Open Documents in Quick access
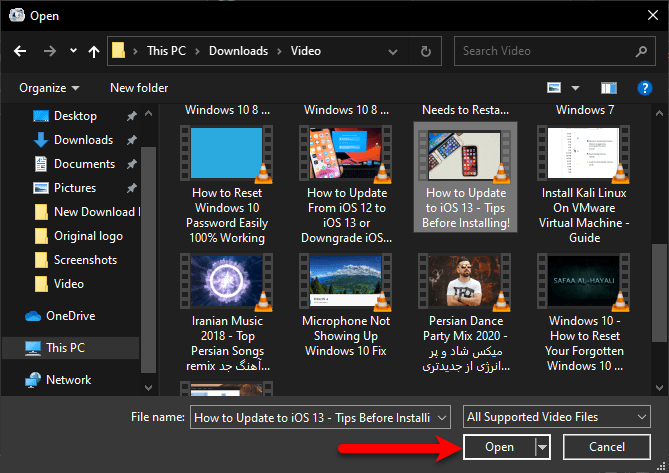 (x=84, y=164)
